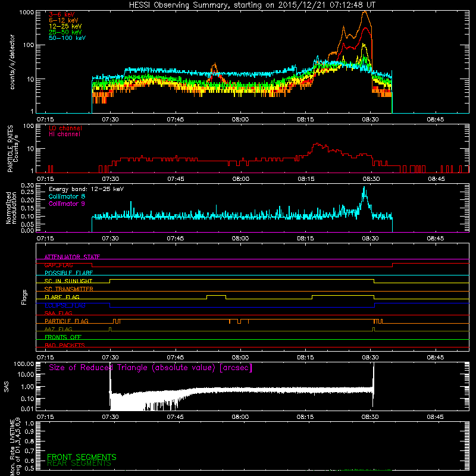Select the 50-100 keV legend label

(67, 38)
